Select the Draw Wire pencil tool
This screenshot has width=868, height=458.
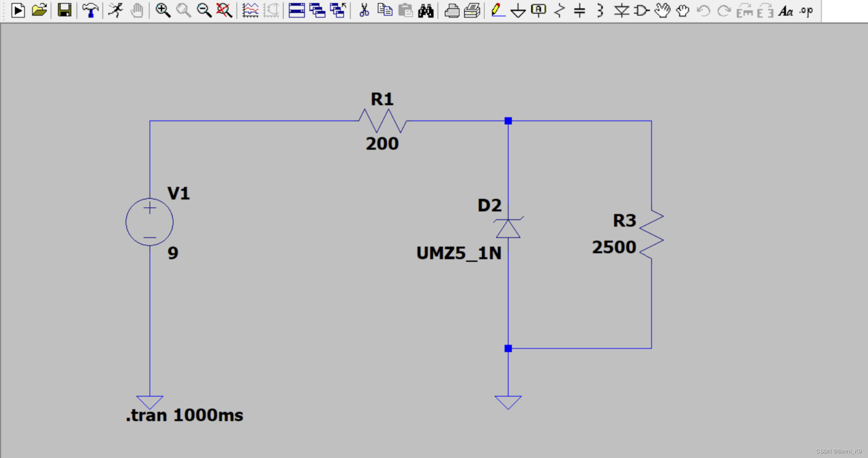point(498,10)
